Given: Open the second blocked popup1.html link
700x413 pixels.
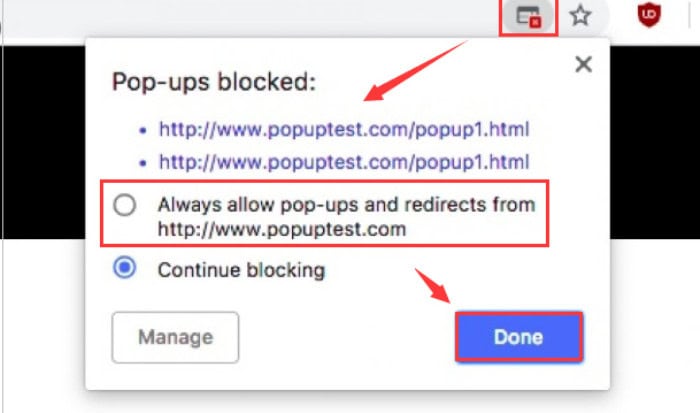Looking at the screenshot, I should (344, 162).
